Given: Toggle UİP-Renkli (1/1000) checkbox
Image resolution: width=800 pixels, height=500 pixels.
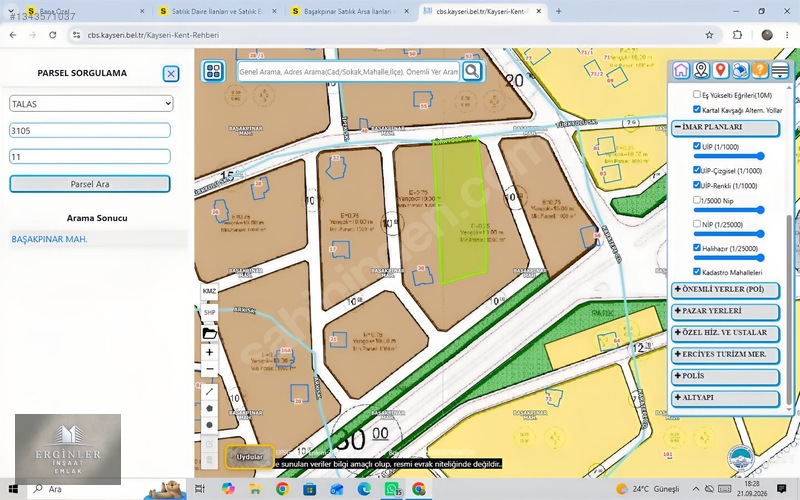Looking at the screenshot, I should coord(696,185).
